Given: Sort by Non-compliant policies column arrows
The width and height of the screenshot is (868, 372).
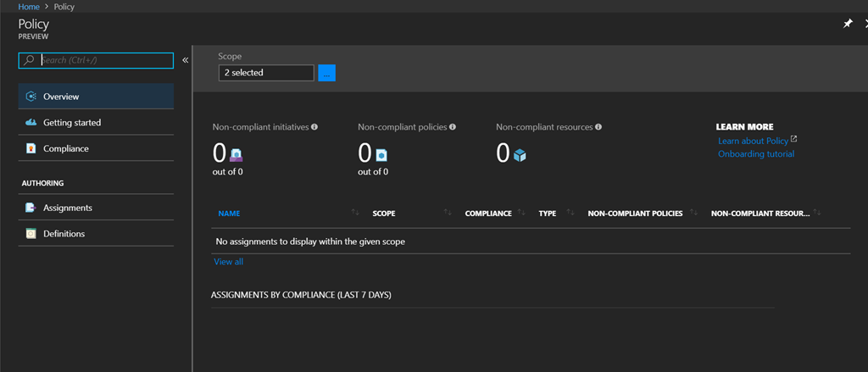Looking at the screenshot, I should click(693, 213).
